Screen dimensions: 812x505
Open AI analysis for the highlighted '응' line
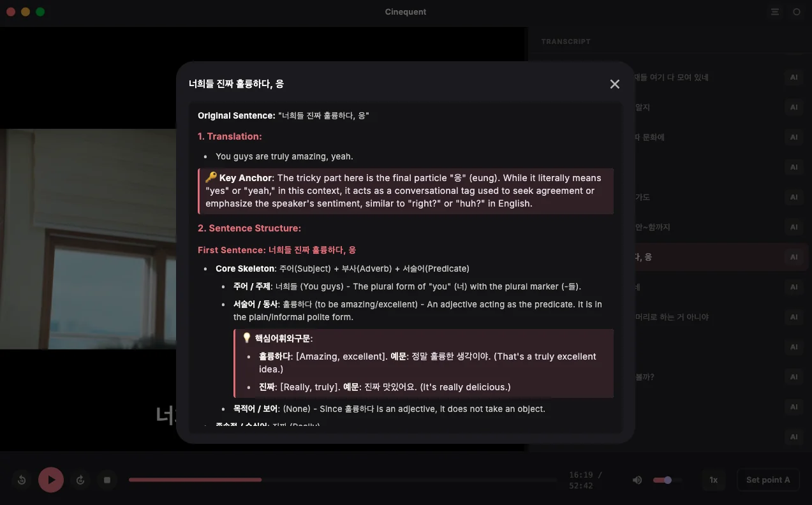point(794,257)
